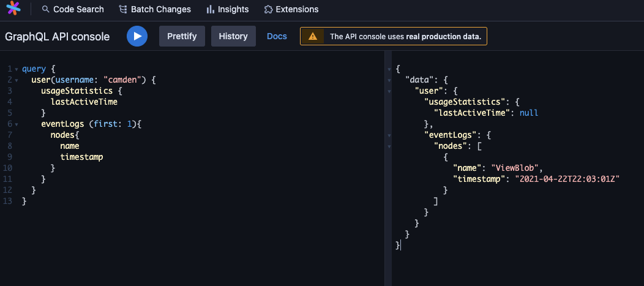Click the timestamp field on line 9
This screenshot has width=644, height=286.
[81, 157]
